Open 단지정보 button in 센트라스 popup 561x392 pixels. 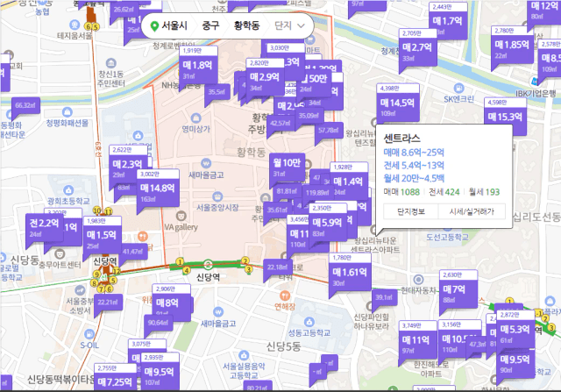pyautogui.click(x=411, y=211)
